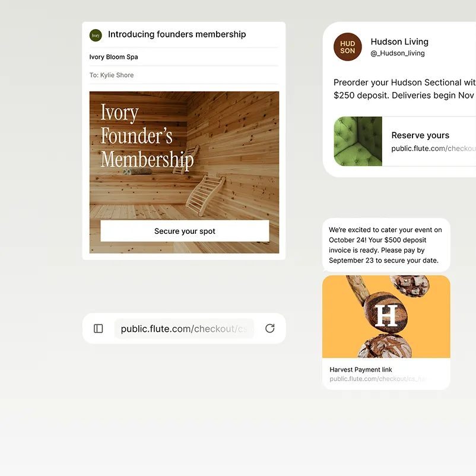
Task: Click the public.flute.com URL under Harvest Payment link
Action: 378,379
